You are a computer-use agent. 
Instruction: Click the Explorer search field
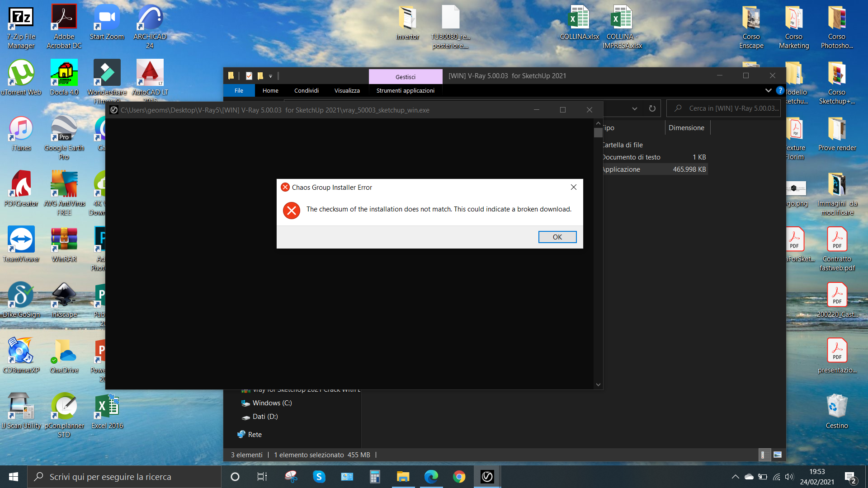point(723,108)
